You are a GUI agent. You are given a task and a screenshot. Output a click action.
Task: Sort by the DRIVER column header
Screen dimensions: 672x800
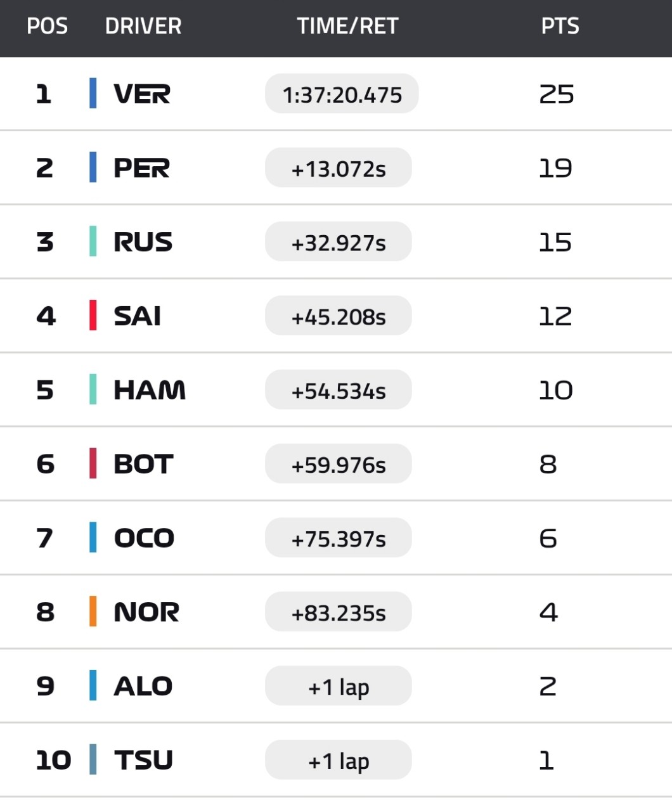(x=143, y=26)
